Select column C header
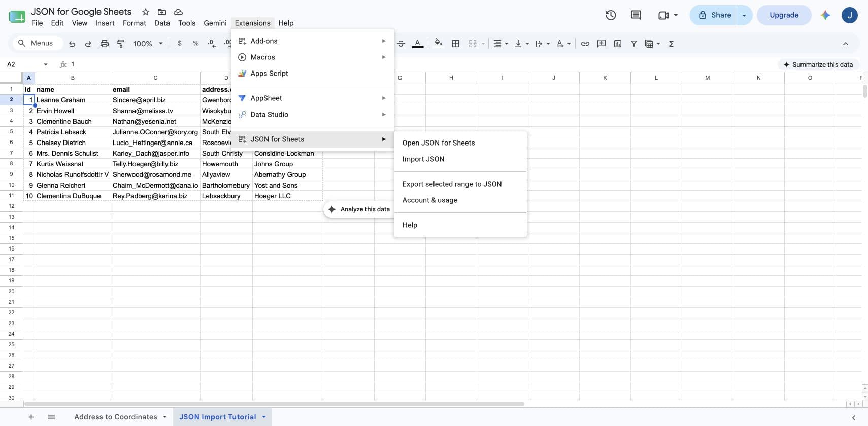 coord(155,78)
